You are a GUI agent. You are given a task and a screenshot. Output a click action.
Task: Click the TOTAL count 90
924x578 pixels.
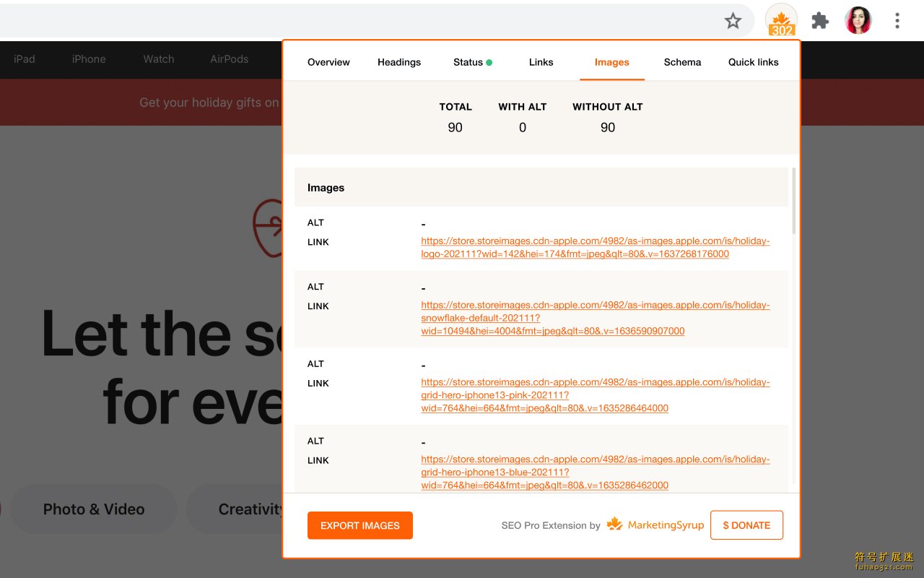456,128
